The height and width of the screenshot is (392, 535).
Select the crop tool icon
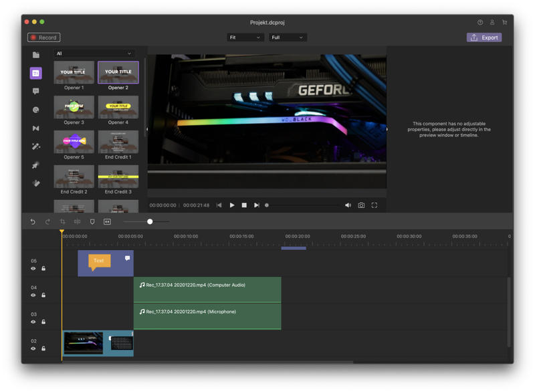coord(62,222)
